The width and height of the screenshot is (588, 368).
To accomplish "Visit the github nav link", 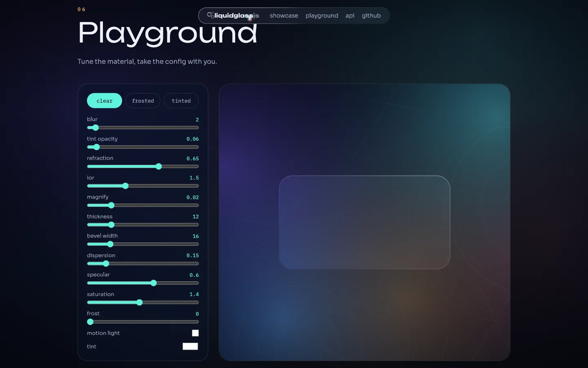I will pos(371,16).
